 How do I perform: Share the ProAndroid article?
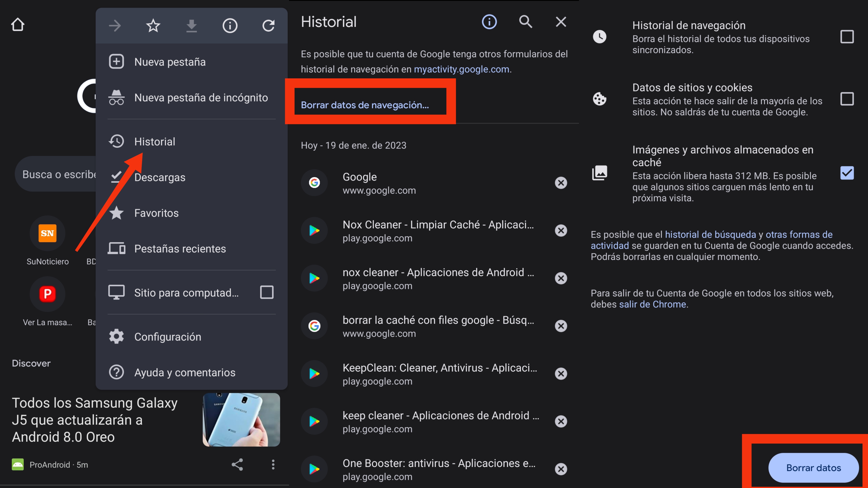(237, 464)
